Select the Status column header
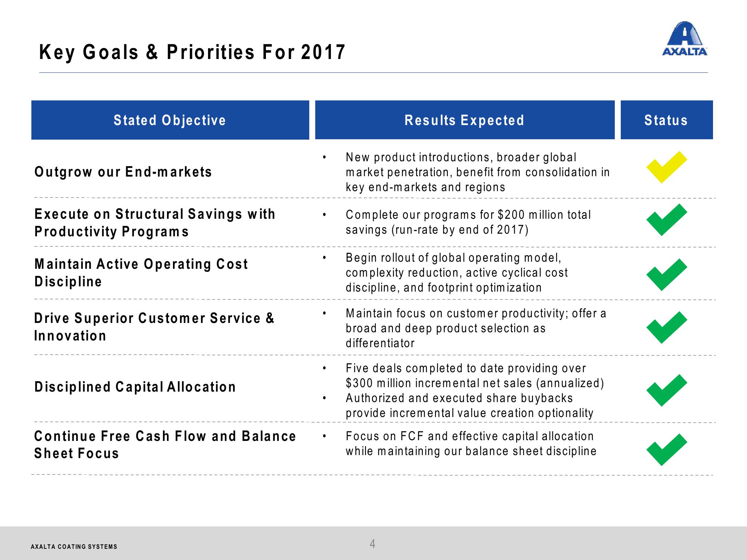747x560 pixels. pos(667,120)
